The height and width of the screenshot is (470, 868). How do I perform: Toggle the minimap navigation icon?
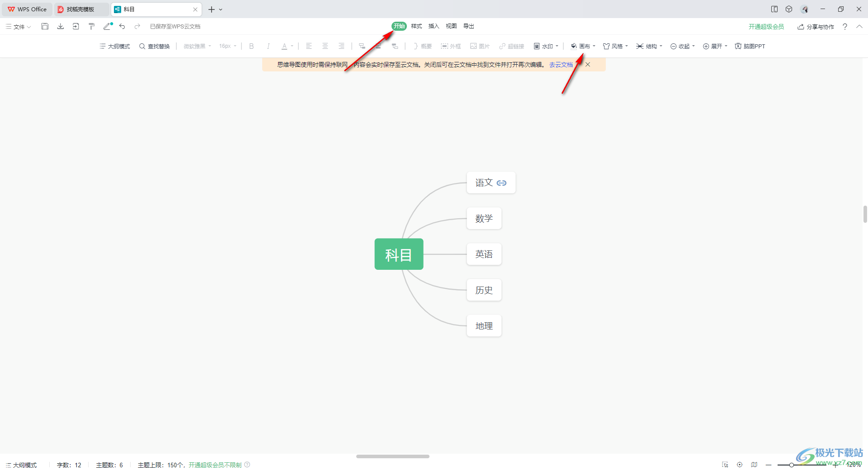[754, 465]
